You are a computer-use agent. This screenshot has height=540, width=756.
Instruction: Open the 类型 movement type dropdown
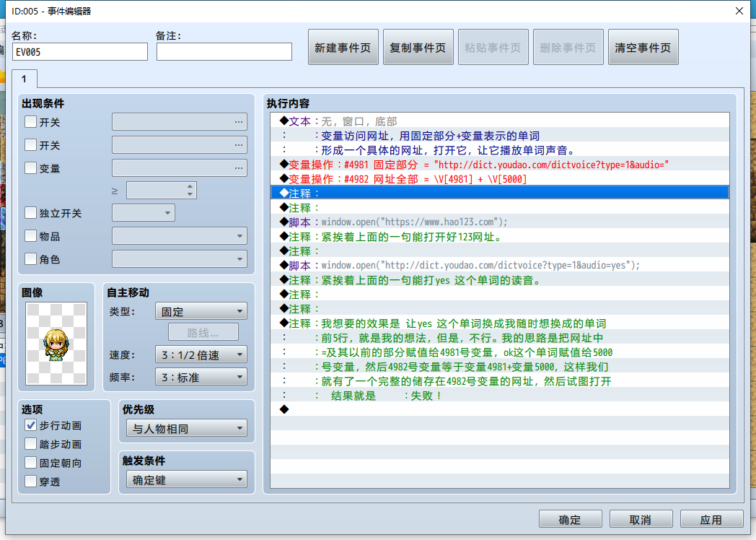pyautogui.click(x=201, y=311)
